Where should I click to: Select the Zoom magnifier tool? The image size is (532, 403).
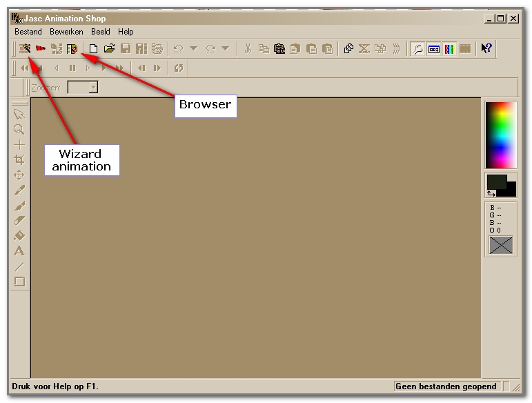[x=19, y=129]
